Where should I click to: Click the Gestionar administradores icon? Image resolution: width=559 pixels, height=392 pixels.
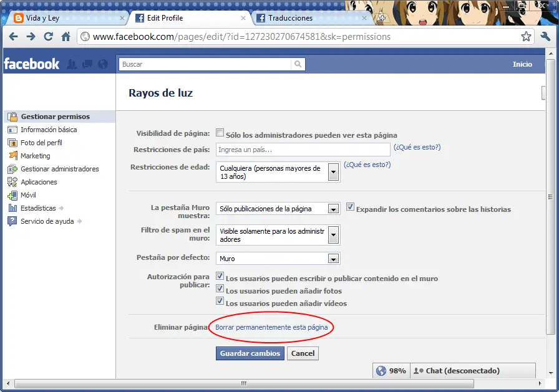[12, 169]
